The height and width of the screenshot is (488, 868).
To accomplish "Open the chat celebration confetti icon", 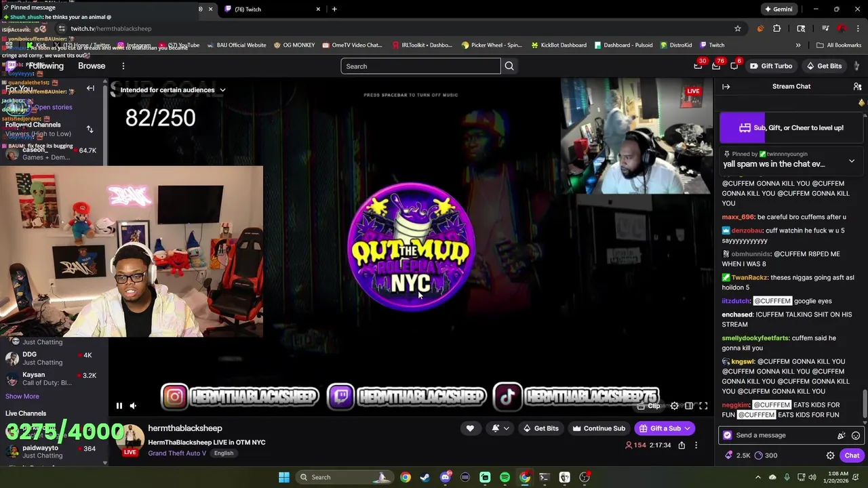I will coord(842,435).
